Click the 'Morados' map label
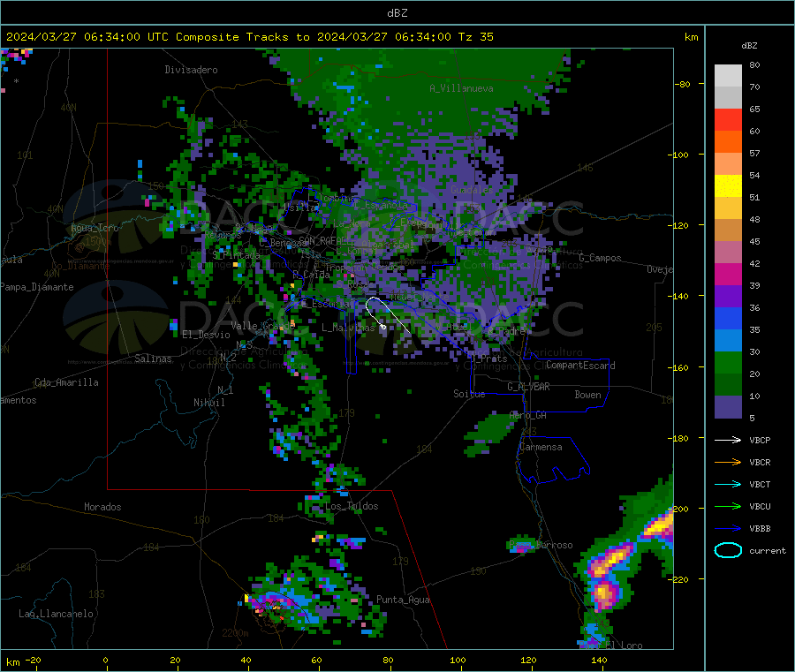The width and height of the screenshot is (795, 672). 102,507
